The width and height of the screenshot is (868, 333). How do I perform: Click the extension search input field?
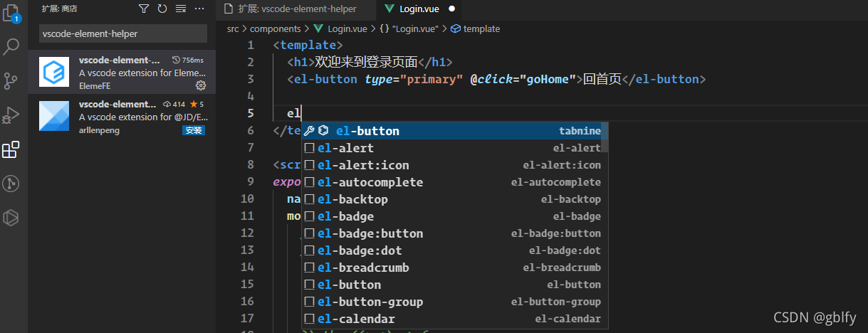[x=123, y=33]
